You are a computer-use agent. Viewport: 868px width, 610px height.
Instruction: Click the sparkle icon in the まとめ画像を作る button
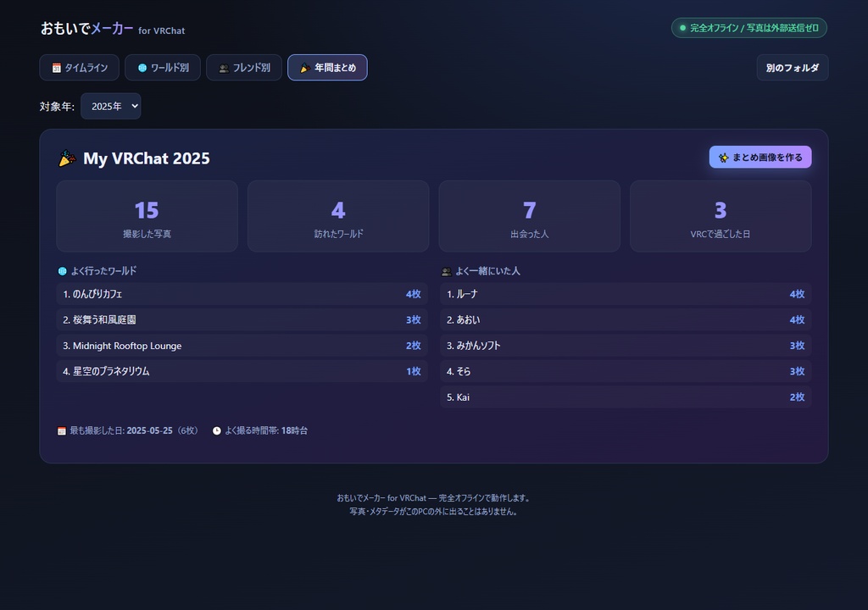click(723, 158)
